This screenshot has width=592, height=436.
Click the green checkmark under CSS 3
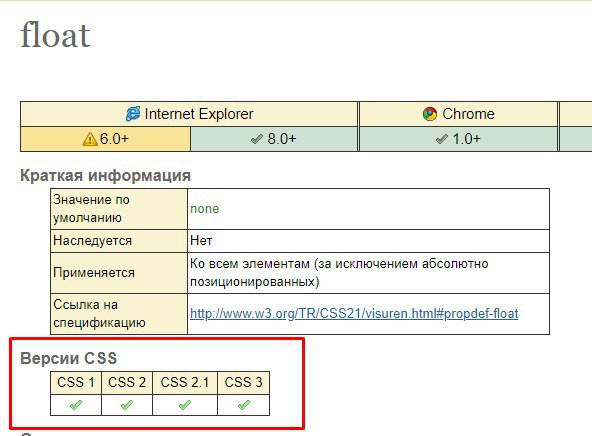(x=244, y=405)
